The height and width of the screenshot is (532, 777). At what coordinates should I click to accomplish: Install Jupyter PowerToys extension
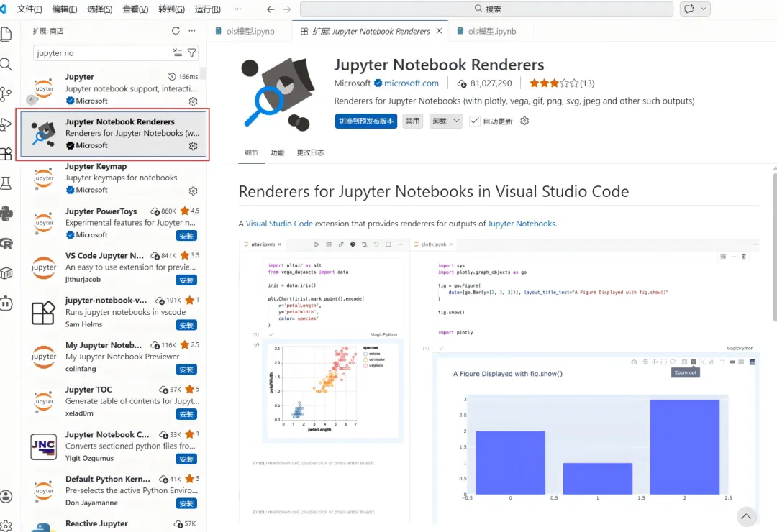(186, 236)
